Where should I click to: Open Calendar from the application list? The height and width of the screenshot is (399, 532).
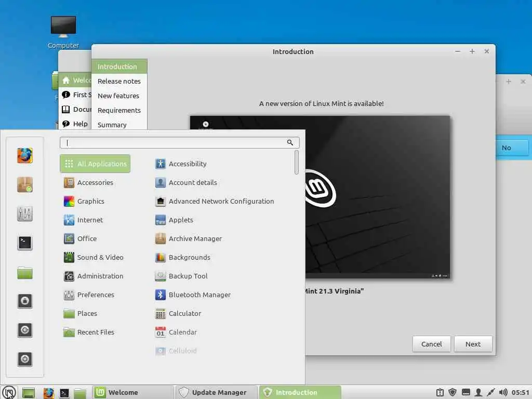(x=176, y=332)
